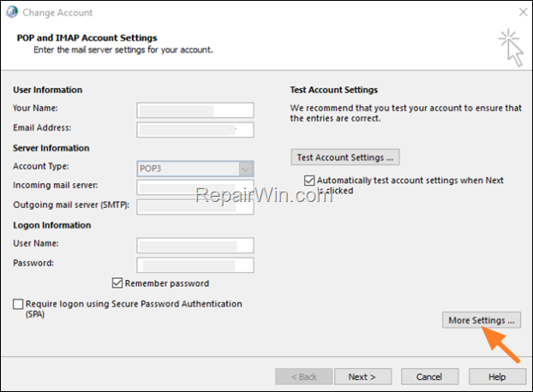Click the 'Test Account Settings' heading text
Viewport: 533px width, 392px height.
coord(334,90)
